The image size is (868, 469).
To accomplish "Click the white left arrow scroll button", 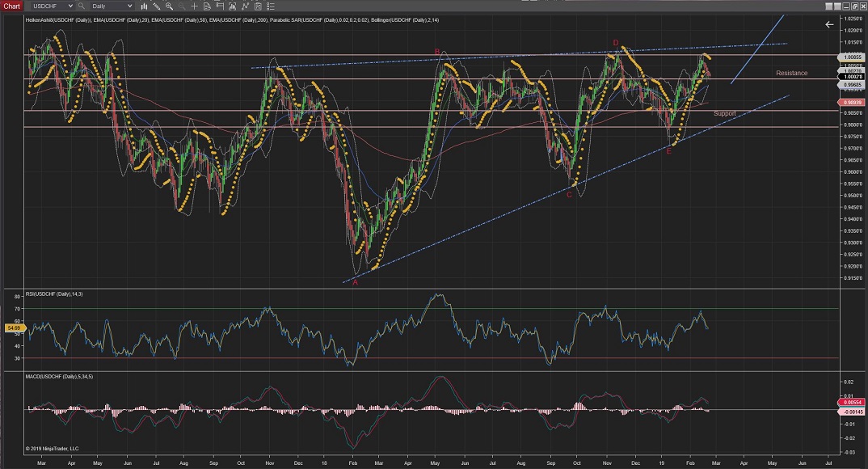I will coord(829,24).
